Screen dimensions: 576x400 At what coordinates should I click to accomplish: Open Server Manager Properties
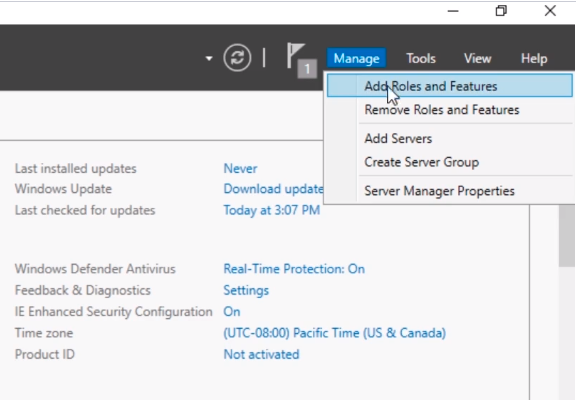(439, 191)
